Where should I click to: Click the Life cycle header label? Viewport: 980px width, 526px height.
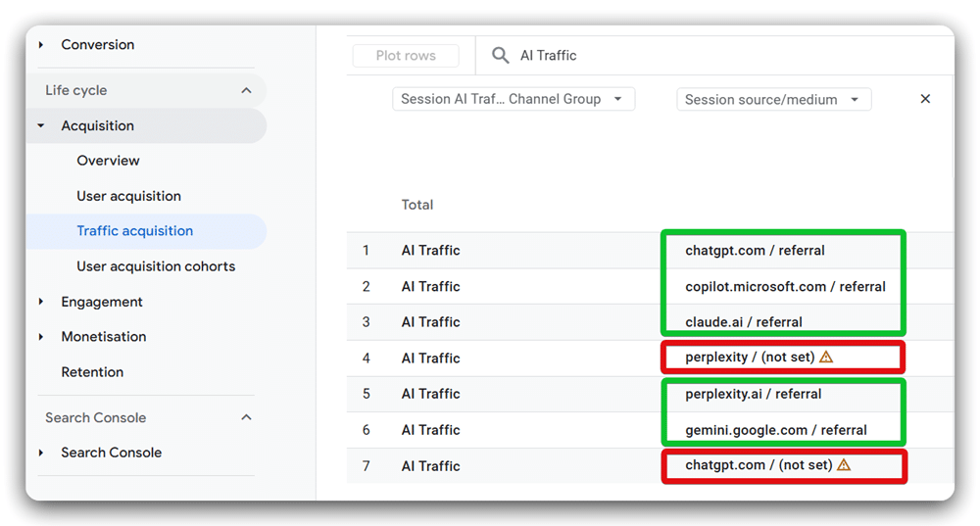(x=76, y=90)
